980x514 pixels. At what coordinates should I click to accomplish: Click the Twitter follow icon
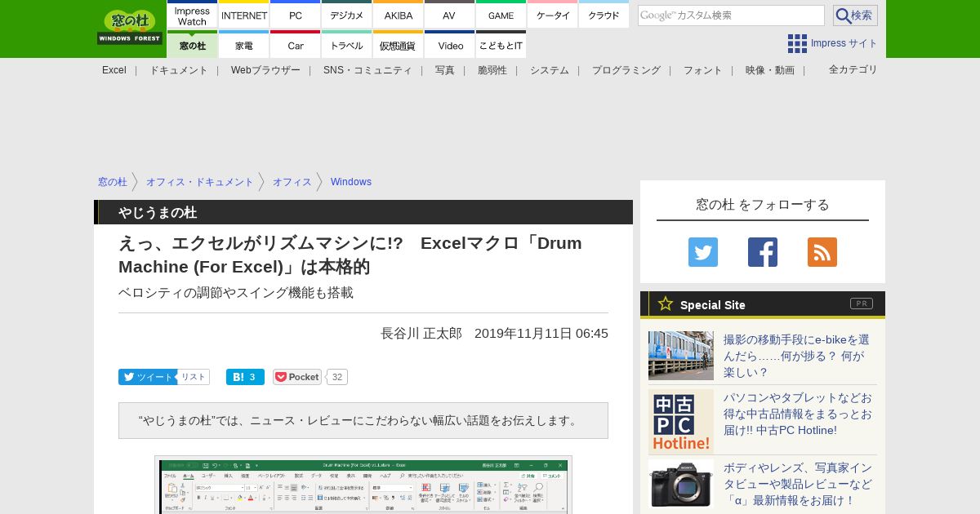(x=702, y=252)
